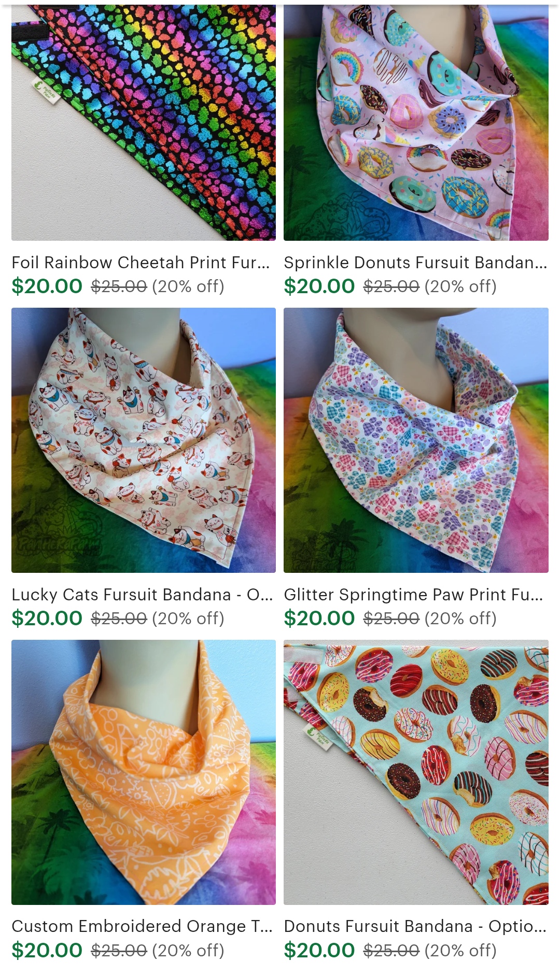
Task: Select the $20.00 price under Donuts Fursuit Bandana
Action: coord(319,950)
